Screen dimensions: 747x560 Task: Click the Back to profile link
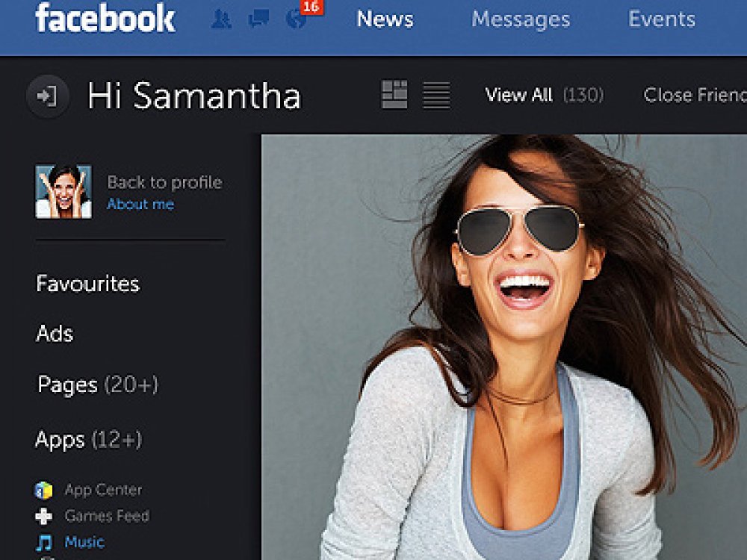click(164, 182)
